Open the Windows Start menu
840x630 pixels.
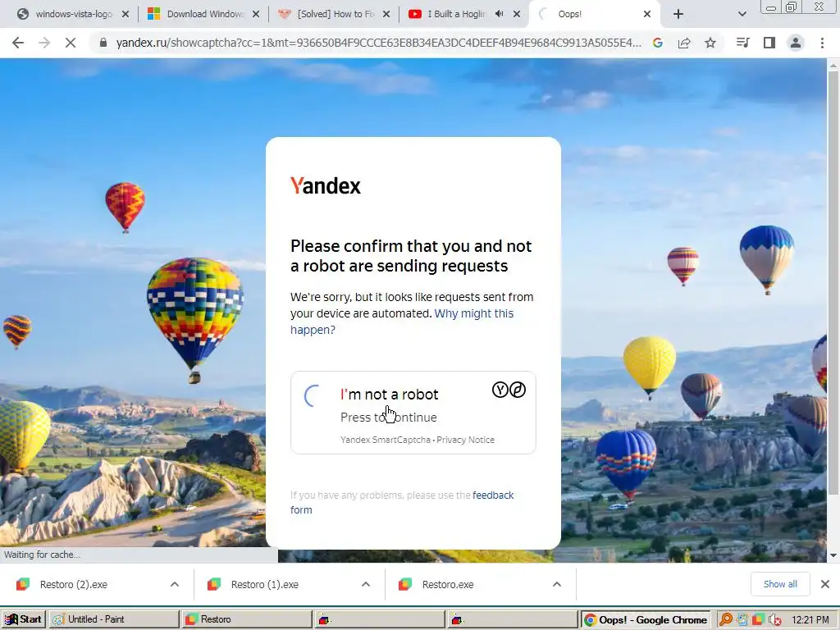23,619
